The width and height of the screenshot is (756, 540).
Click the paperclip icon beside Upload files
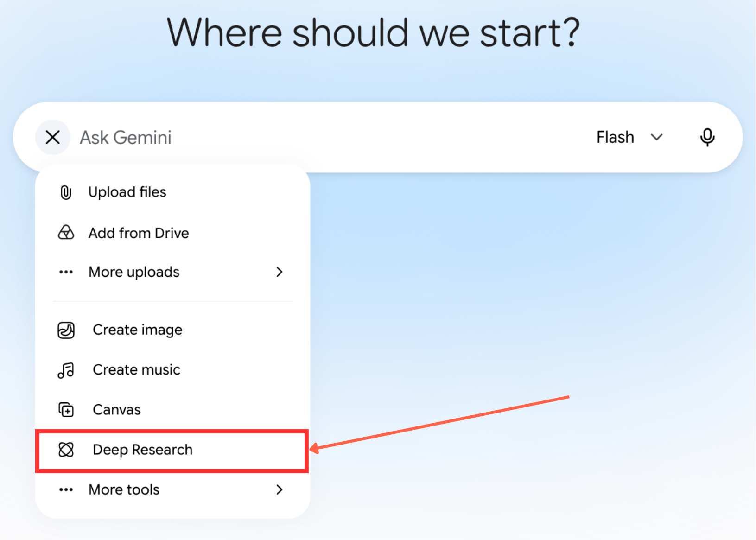[x=66, y=192]
